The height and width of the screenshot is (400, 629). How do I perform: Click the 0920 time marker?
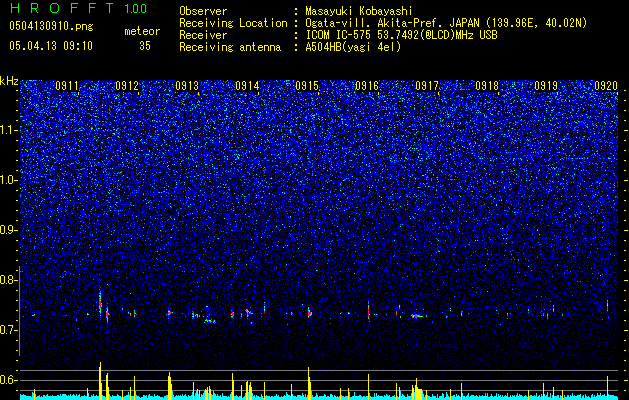coord(606,86)
